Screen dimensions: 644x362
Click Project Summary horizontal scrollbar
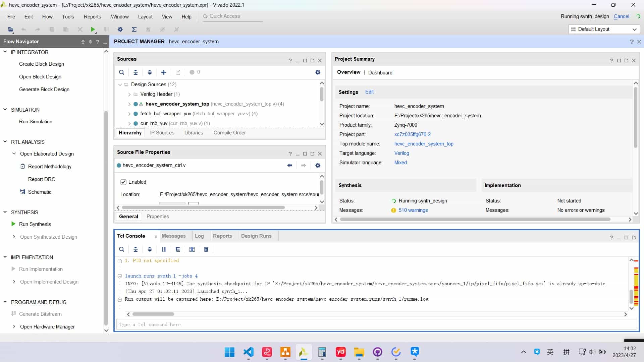click(x=475, y=220)
